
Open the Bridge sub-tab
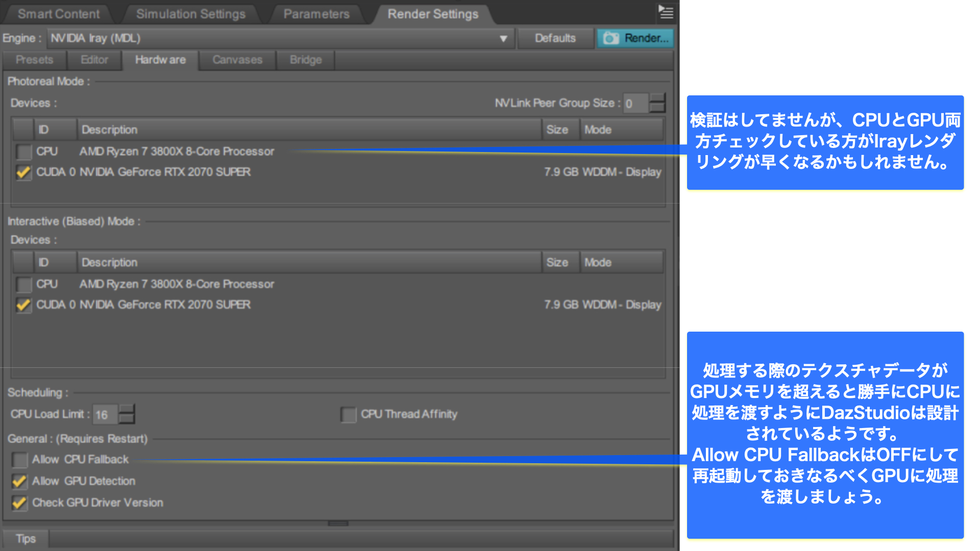click(x=306, y=60)
